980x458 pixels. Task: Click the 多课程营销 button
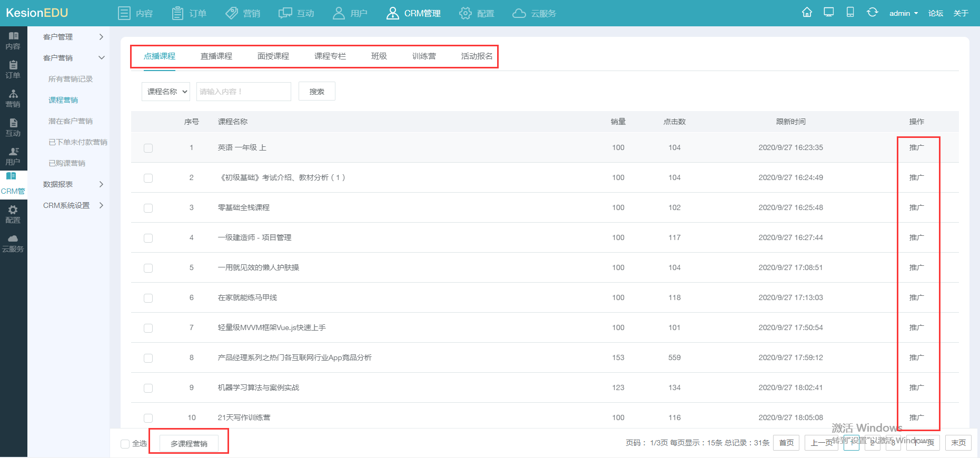pos(189,444)
